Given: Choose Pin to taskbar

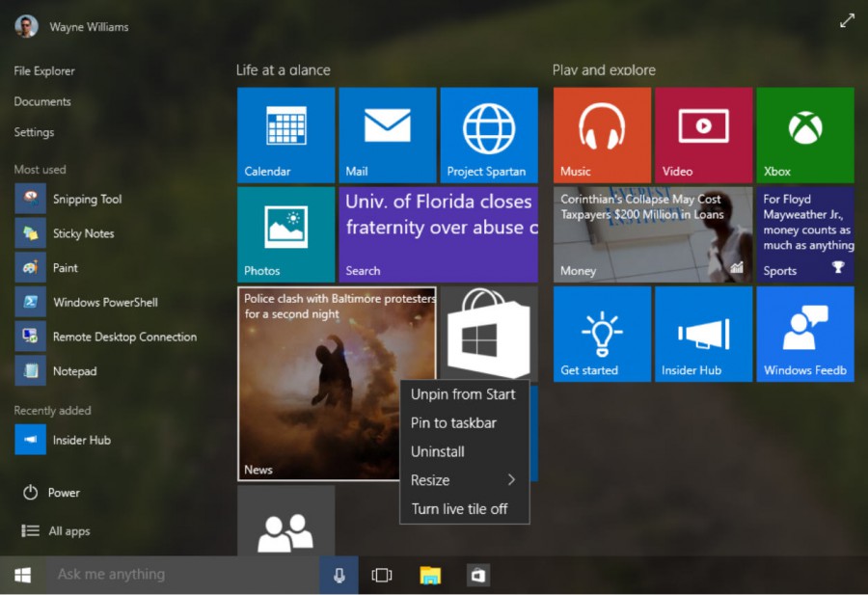Looking at the screenshot, I should [451, 422].
